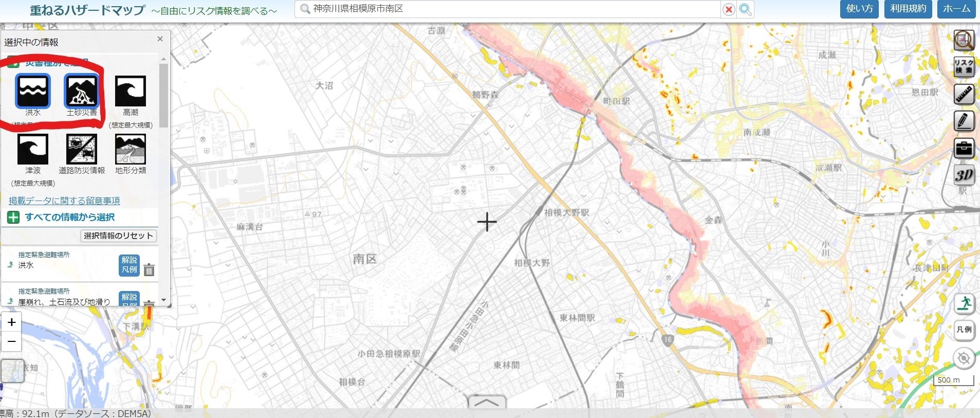Viewport: 980px width, 418px height.
Task: Open the リスク検索 risk search tool
Action: point(964,67)
